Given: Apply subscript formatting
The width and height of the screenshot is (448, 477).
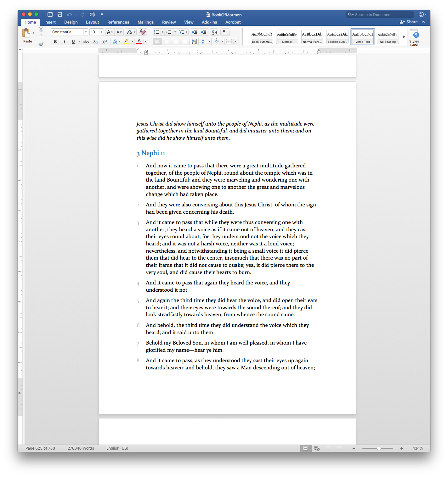Looking at the screenshot, I should pyautogui.click(x=95, y=42).
